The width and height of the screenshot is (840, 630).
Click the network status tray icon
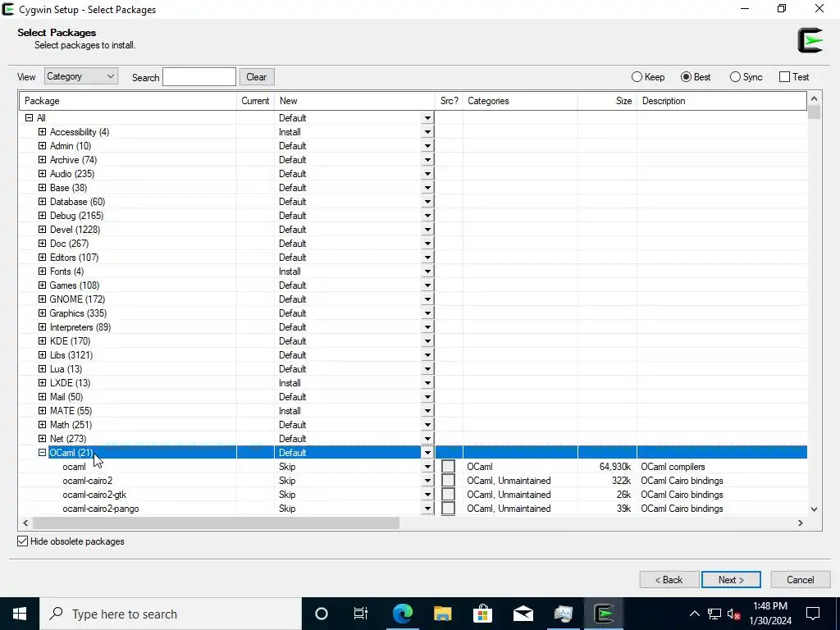[714, 614]
